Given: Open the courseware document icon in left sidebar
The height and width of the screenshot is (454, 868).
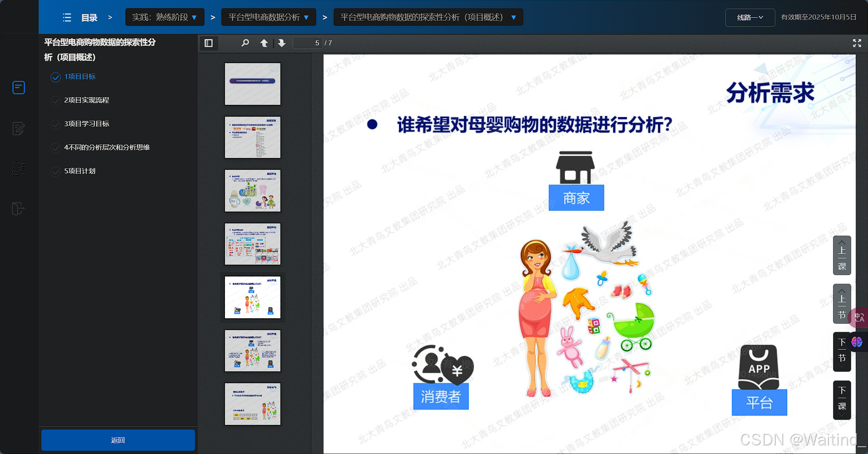Looking at the screenshot, I should tap(19, 88).
